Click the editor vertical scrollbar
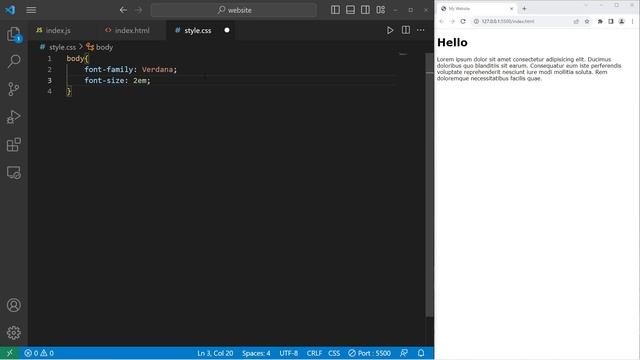Image resolution: width=640 pixels, height=360 pixels. tap(429, 184)
